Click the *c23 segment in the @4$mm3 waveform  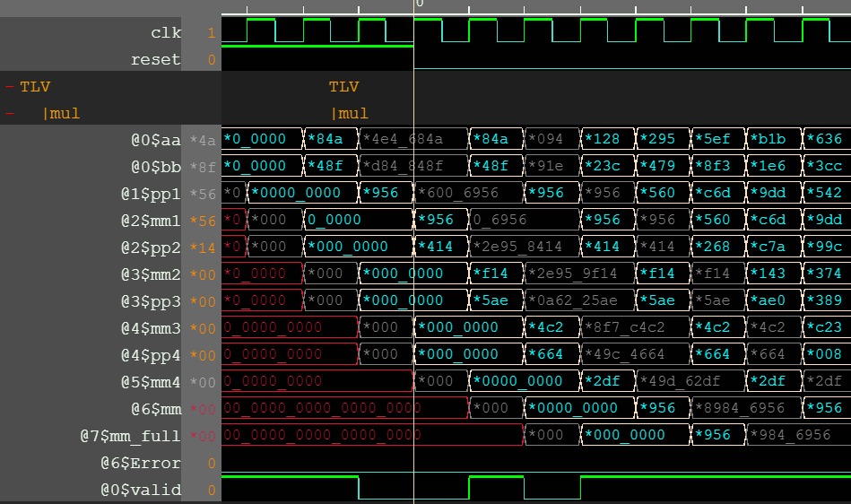[827, 327]
